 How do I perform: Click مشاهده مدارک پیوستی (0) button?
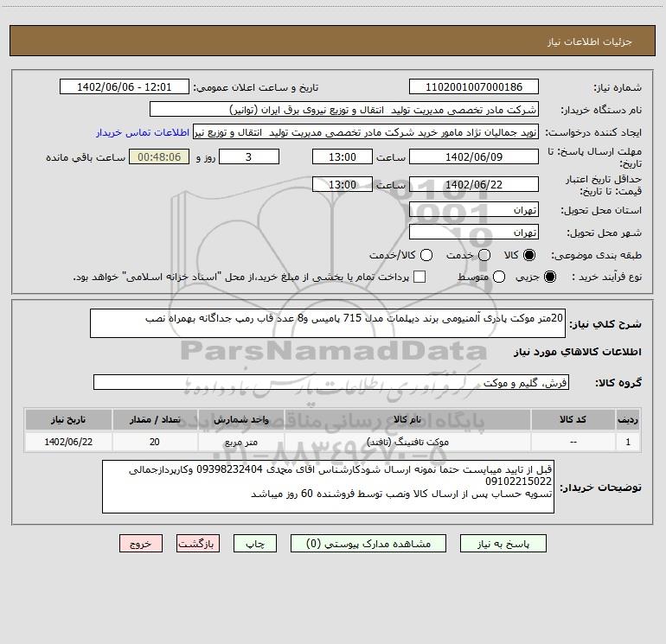click(368, 544)
